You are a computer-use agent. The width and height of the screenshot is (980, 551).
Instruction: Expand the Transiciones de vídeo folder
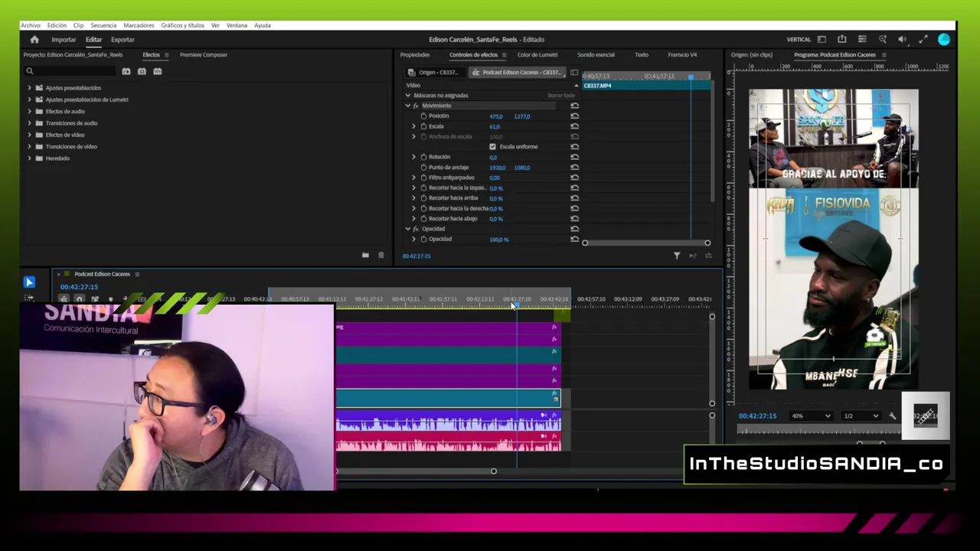[x=29, y=146]
